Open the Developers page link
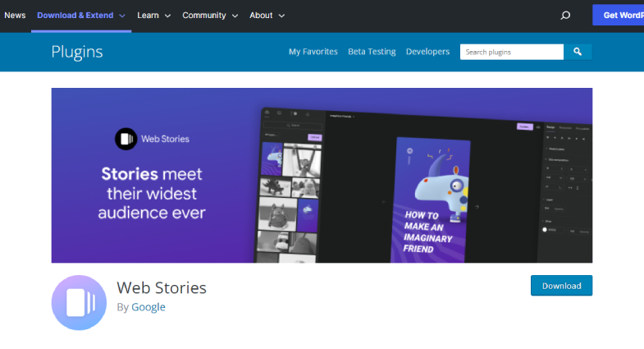Screen dimensions: 644x349 427,52
